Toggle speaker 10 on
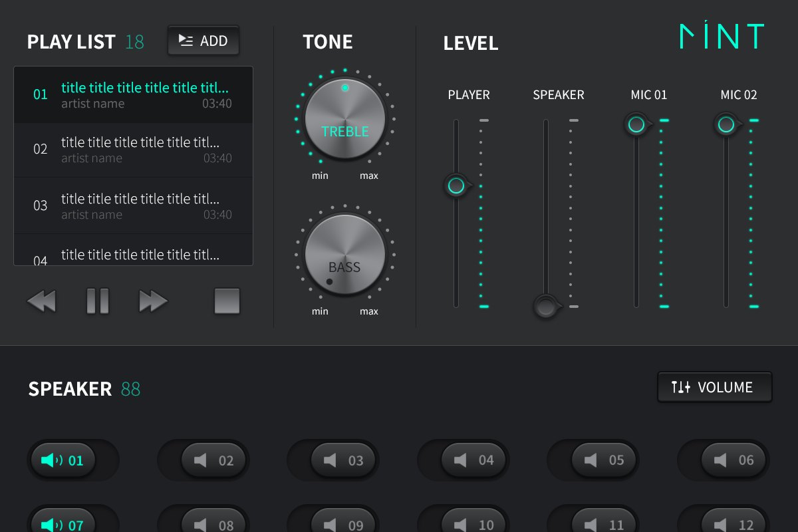This screenshot has height=532, width=798. [x=464, y=519]
